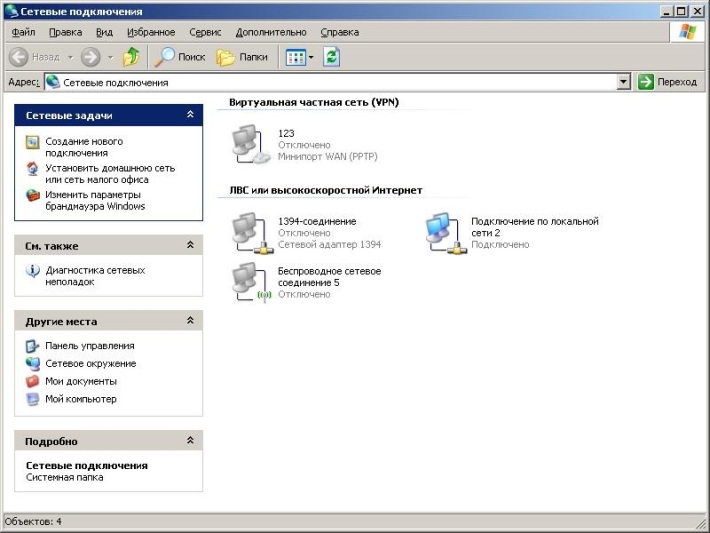Click Минипорт WAN (PPTP) text
Image resolution: width=710 pixels, height=533 pixels.
pyautogui.click(x=327, y=157)
